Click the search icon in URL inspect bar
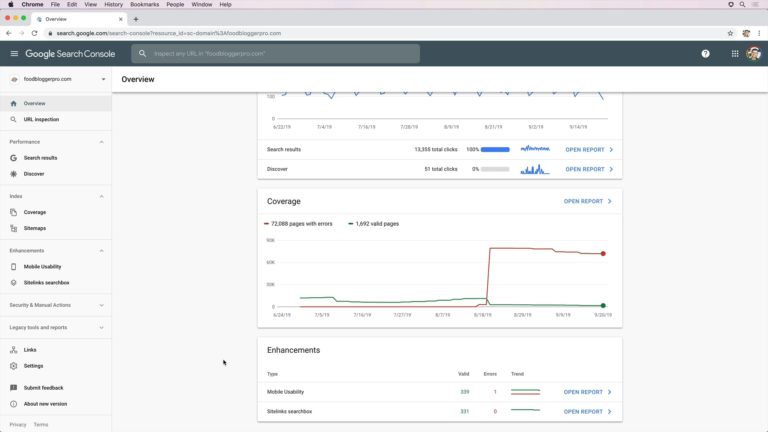 click(142, 53)
